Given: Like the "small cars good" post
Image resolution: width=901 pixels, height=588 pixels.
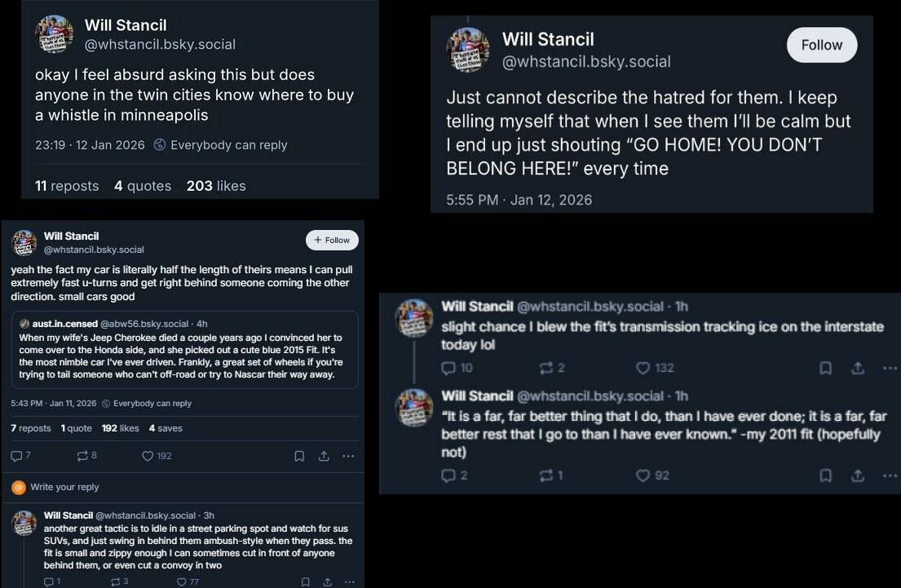Looking at the screenshot, I should click(148, 456).
